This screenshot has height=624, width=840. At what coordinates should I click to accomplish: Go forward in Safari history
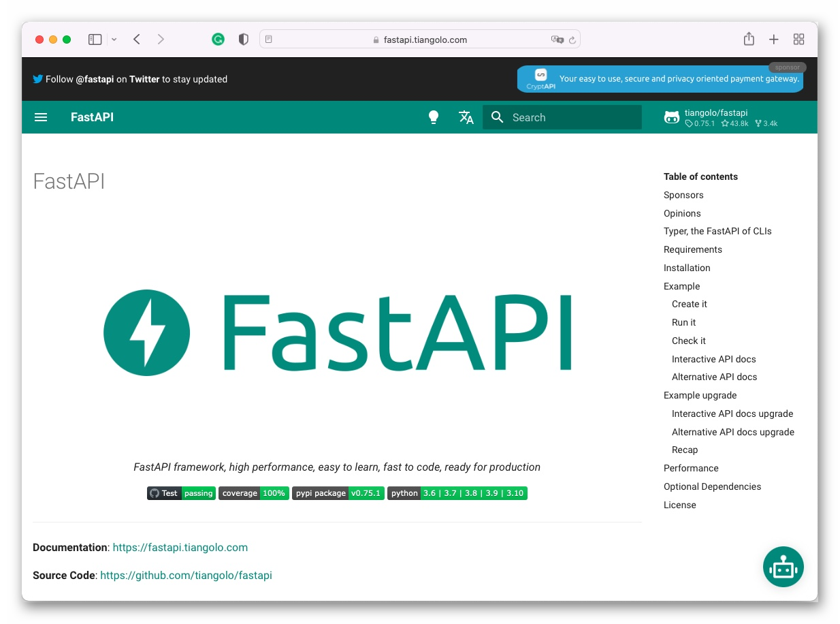[x=161, y=40]
